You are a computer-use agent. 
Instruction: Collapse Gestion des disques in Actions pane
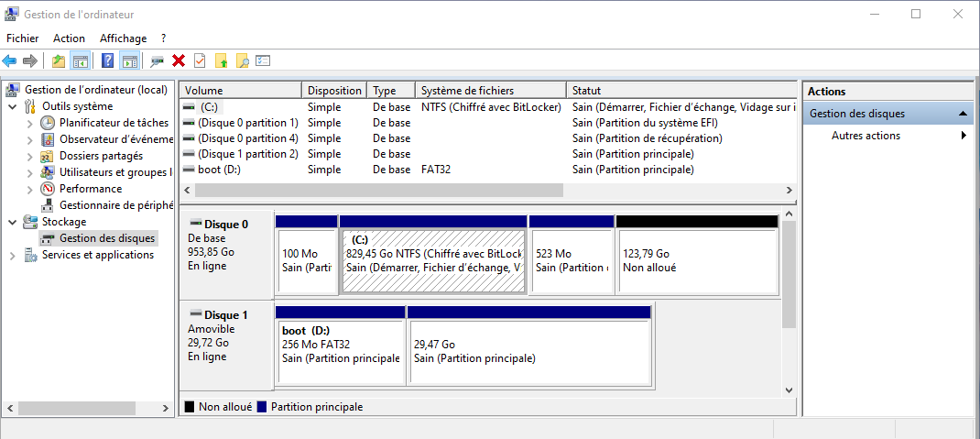pyautogui.click(x=963, y=114)
